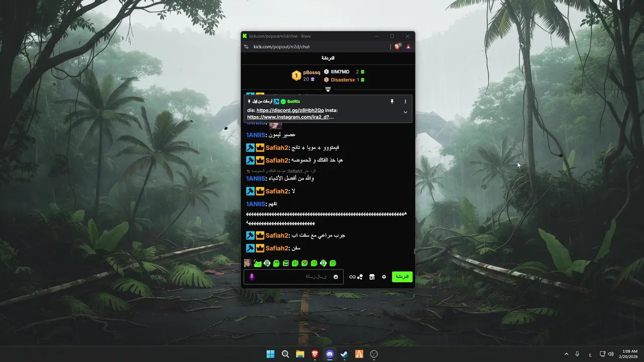Click Safiah2 on the فيمتووو message
644x362 pixels.
277,148
